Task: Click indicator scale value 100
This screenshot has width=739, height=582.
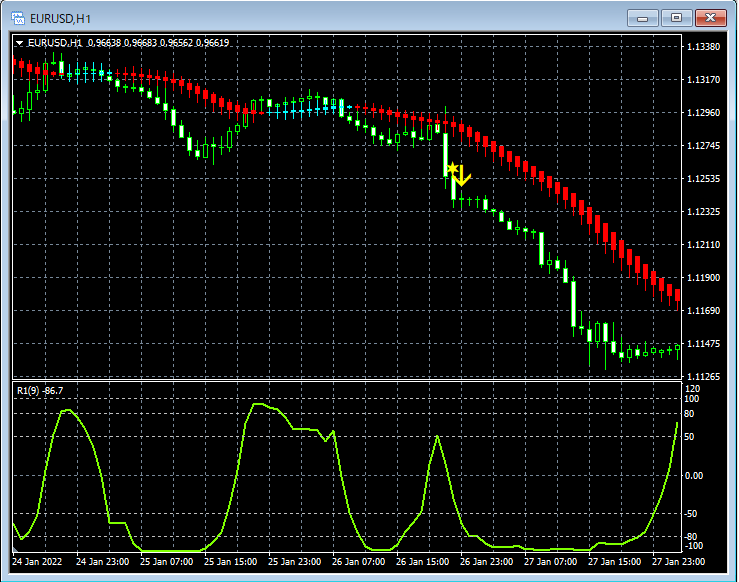Action: coord(693,399)
